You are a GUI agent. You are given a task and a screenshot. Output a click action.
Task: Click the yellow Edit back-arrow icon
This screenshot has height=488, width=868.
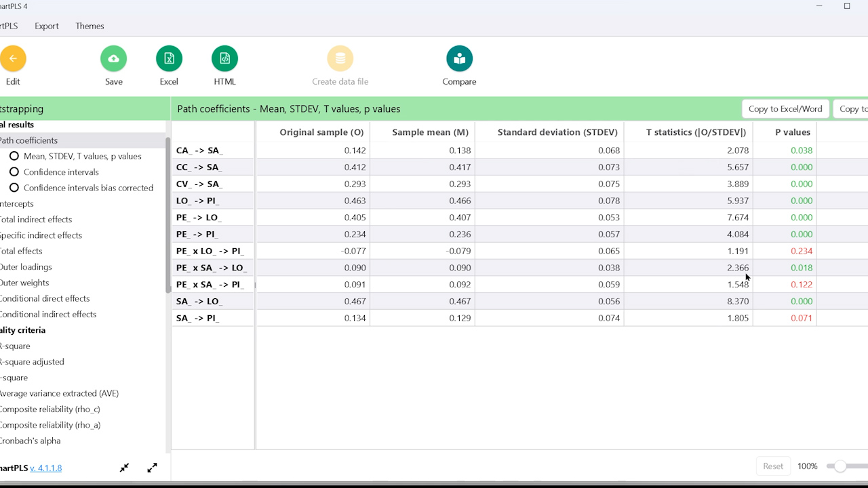pos(13,59)
